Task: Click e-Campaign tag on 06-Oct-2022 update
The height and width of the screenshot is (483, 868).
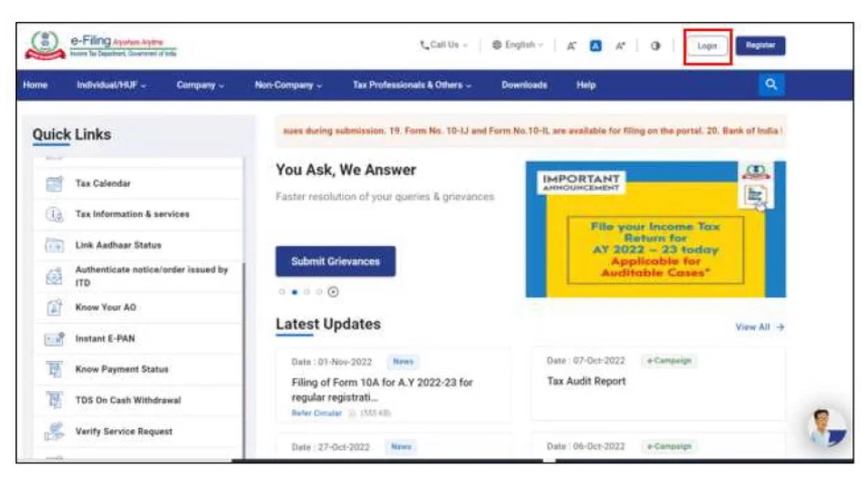Action: [668, 447]
